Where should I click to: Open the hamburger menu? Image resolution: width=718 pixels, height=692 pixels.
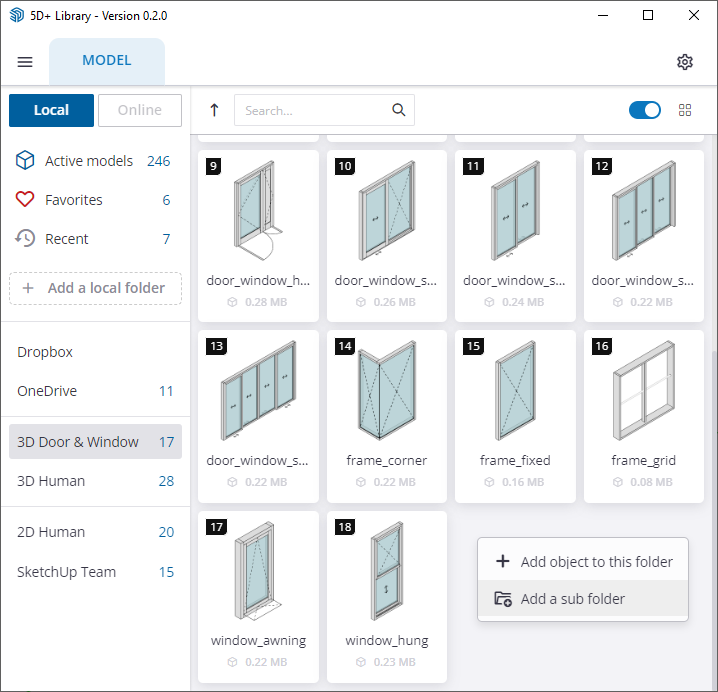click(25, 62)
